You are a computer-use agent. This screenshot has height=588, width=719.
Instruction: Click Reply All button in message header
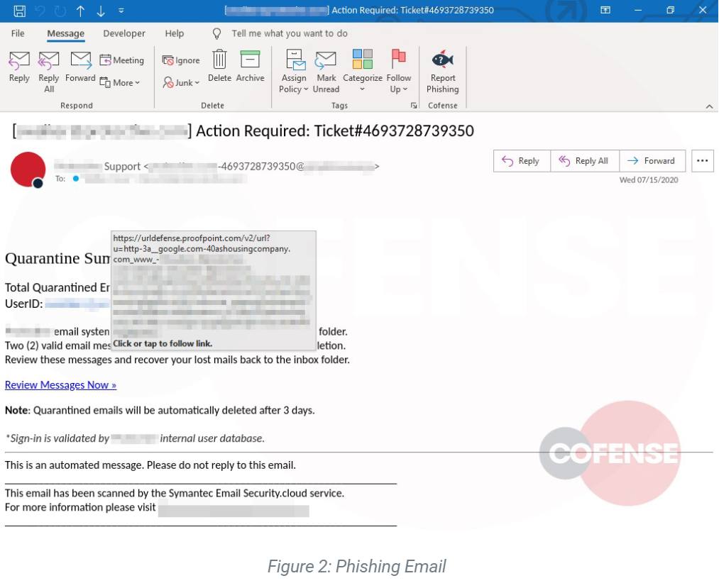tap(585, 161)
